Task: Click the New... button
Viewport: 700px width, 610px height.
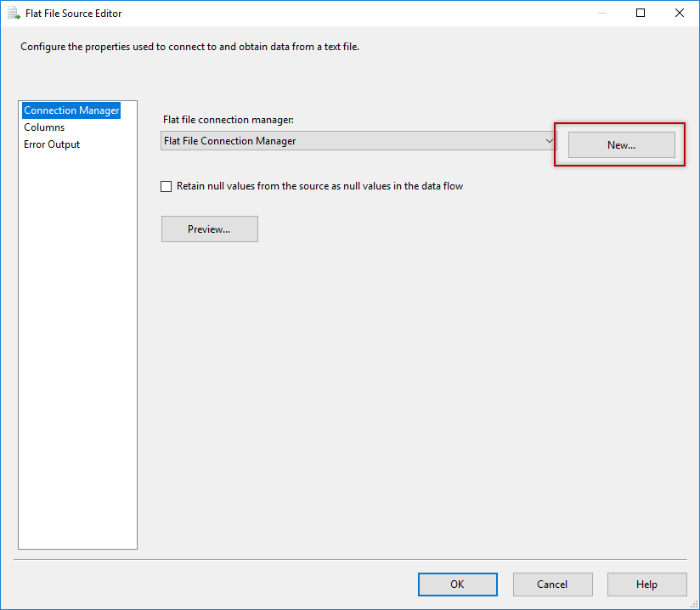Action: (619, 144)
